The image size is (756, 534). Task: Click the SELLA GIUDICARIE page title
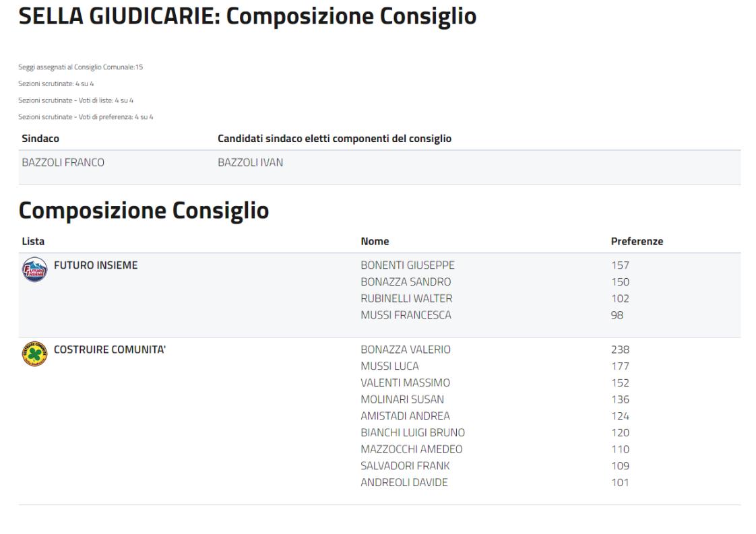(x=247, y=16)
